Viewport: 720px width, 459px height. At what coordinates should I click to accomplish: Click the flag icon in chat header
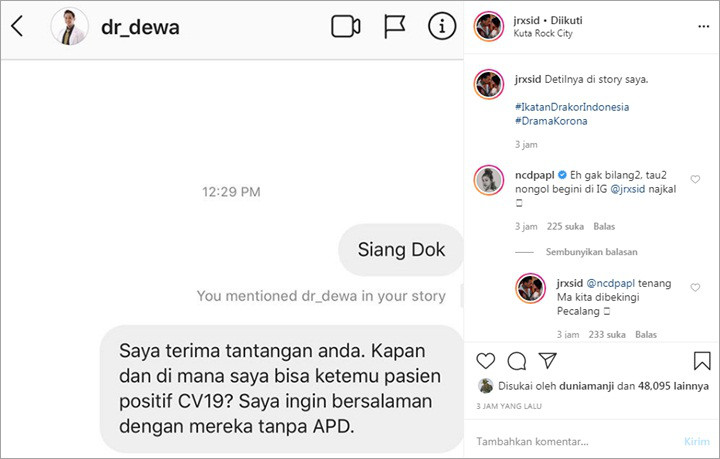pyautogui.click(x=394, y=27)
